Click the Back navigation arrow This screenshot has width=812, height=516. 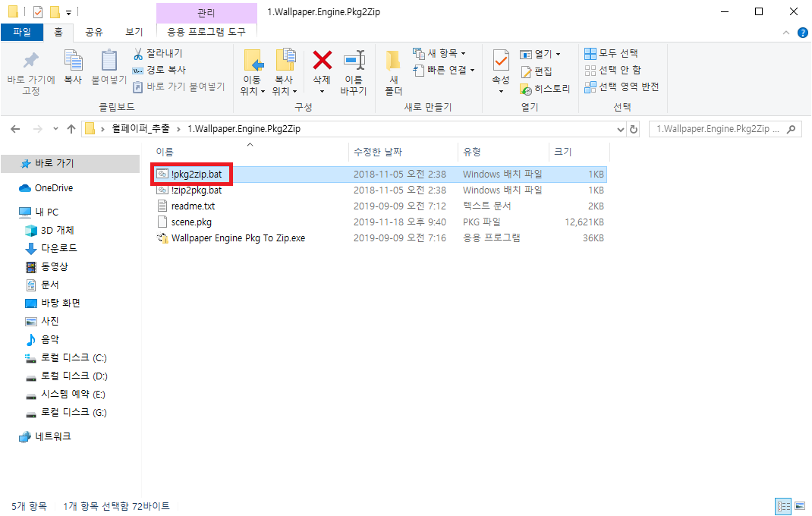pyautogui.click(x=15, y=129)
